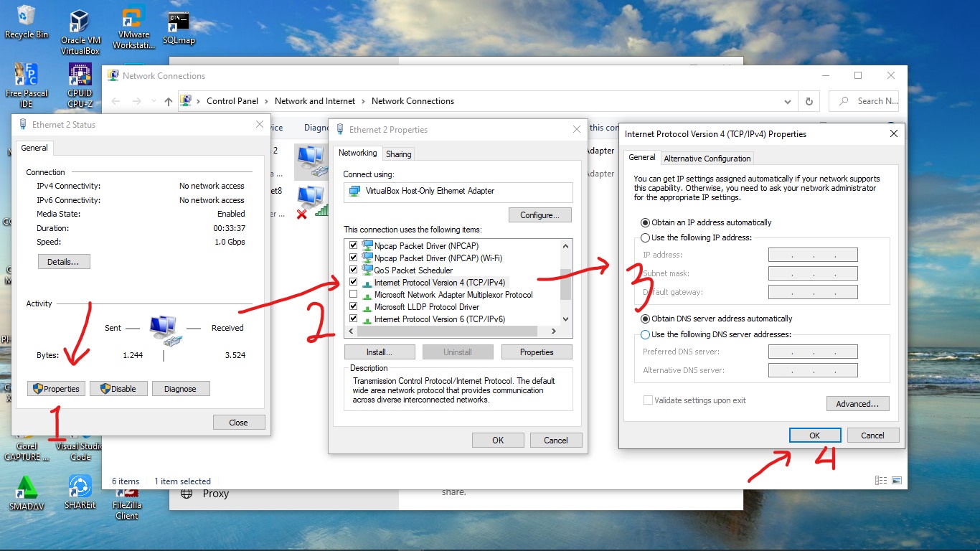Open the SQLmap desktop icon

coord(178,22)
